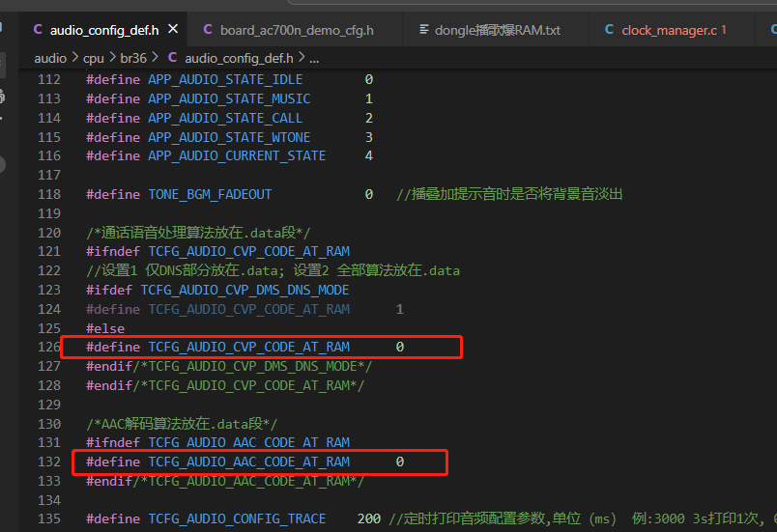Click the #else directive on line 125
This screenshot has height=532, width=777.
(x=105, y=328)
